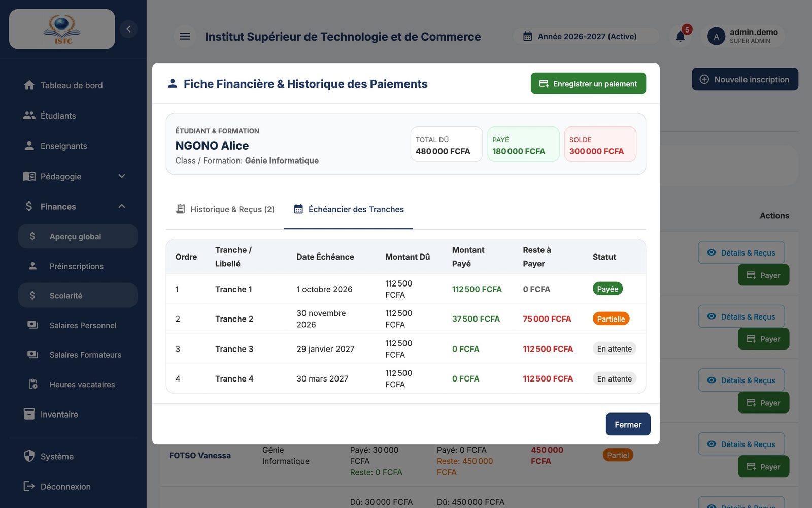Open the admin.demo user profile
The image size is (812, 508).
point(743,36)
